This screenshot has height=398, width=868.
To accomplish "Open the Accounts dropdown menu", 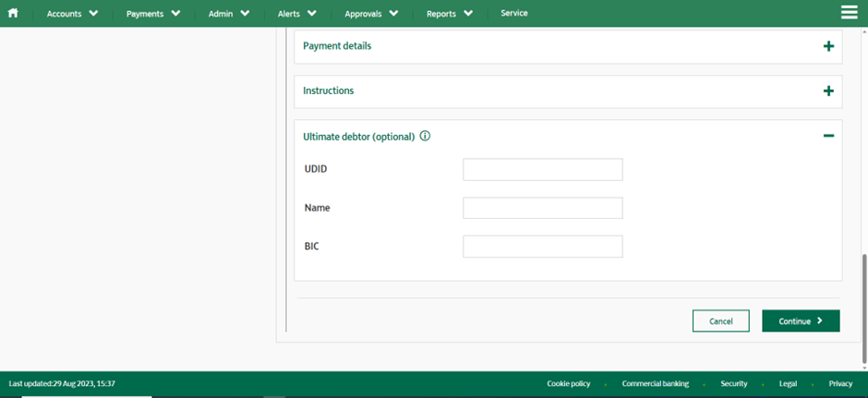I will pos(72,14).
